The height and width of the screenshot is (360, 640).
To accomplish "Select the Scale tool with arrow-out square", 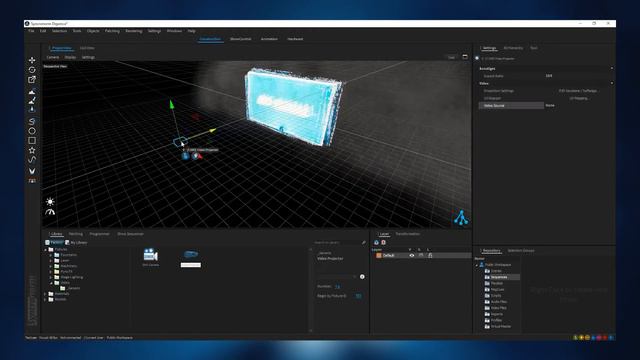I will pos(32,80).
